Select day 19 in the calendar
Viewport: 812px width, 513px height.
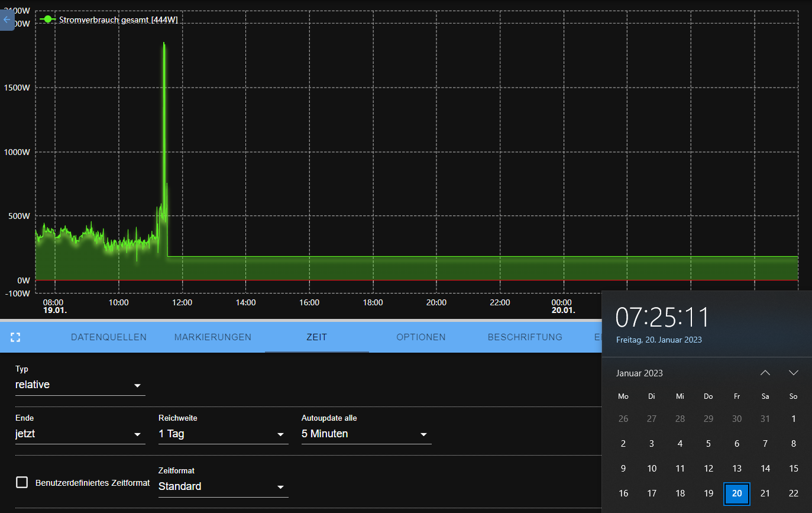[709, 493]
